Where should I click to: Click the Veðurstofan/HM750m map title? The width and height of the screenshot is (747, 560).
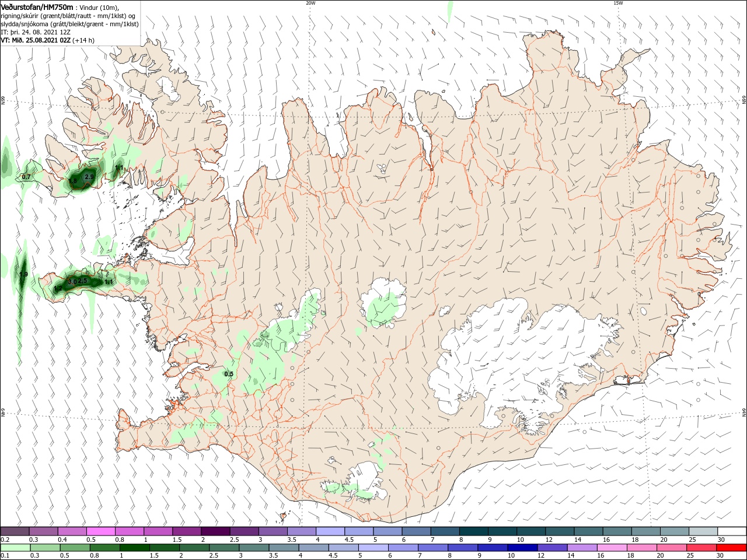coord(36,6)
